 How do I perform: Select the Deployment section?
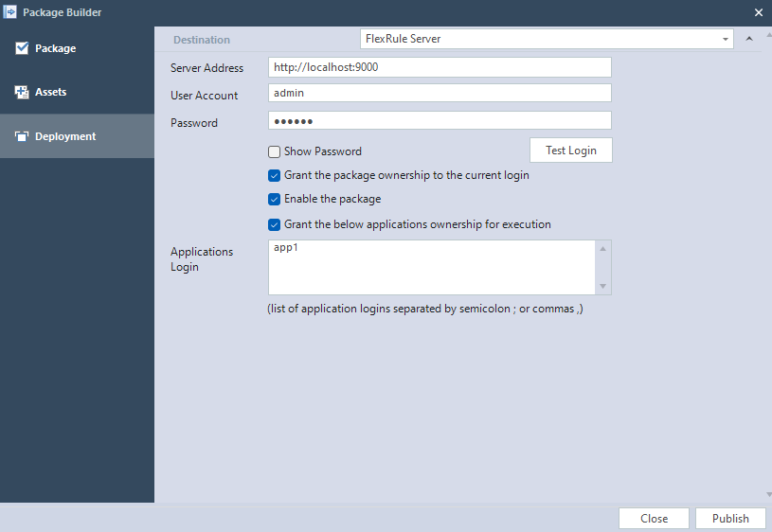pos(77,136)
